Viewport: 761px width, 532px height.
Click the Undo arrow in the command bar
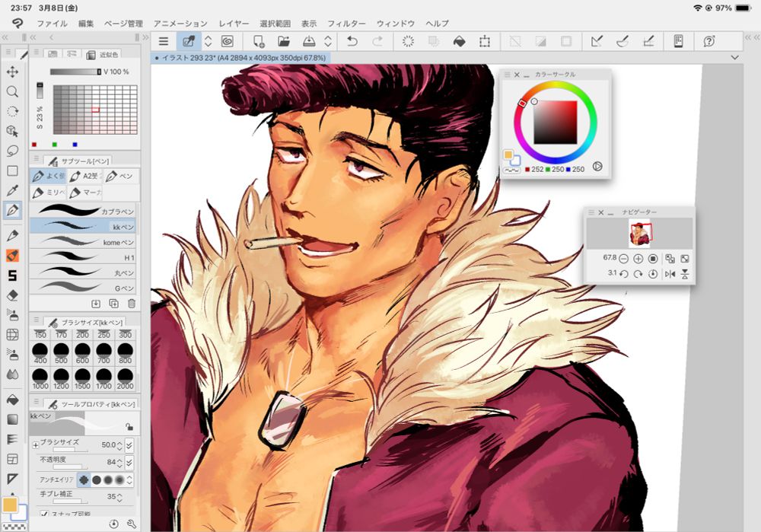(352, 41)
